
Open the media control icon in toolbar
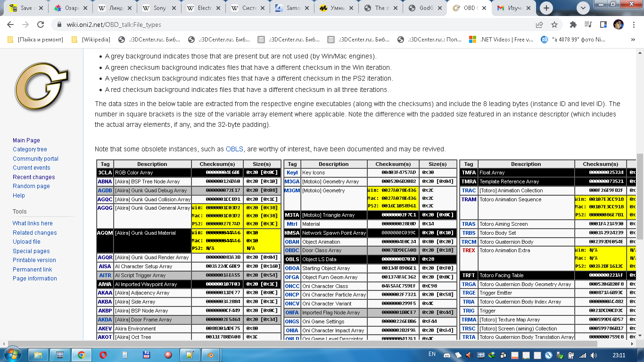click(x=588, y=25)
